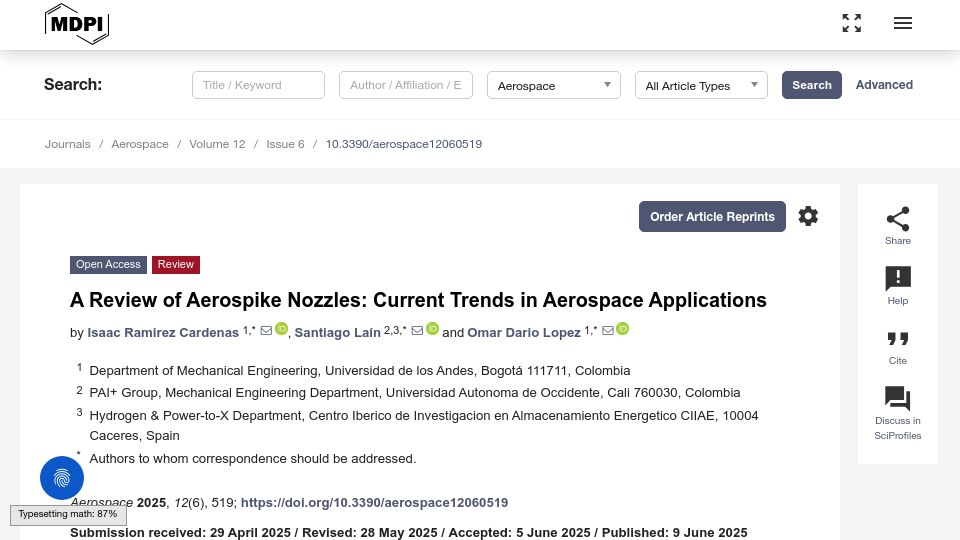The width and height of the screenshot is (960, 540).
Task: Open ORCID icon for Isaac Ramirez Cardenas
Action: pos(281,329)
